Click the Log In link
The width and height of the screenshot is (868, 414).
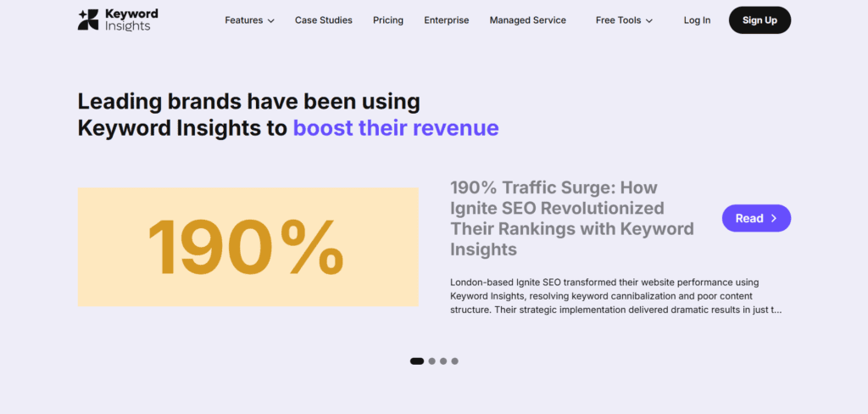(x=697, y=20)
